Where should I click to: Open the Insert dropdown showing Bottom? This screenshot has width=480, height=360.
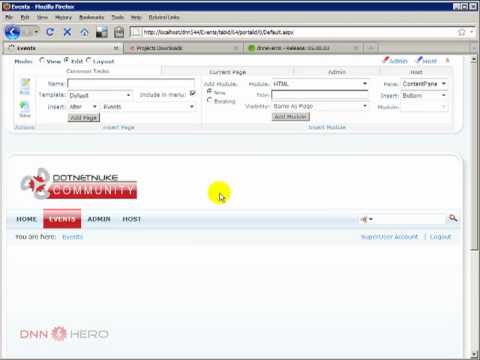coord(424,95)
